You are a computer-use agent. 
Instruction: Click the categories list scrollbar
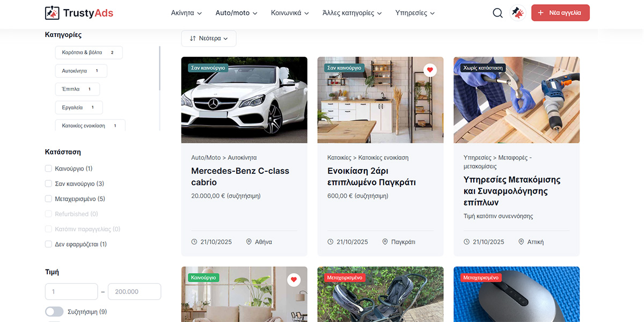tap(159, 69)
